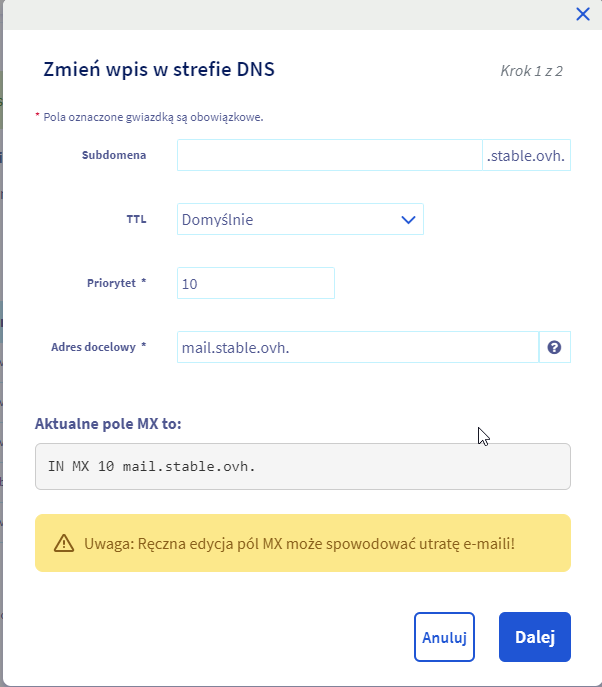Click the required fields asterisk note
The height and width of the screenshot is (687, 602).
click(149, 117)
